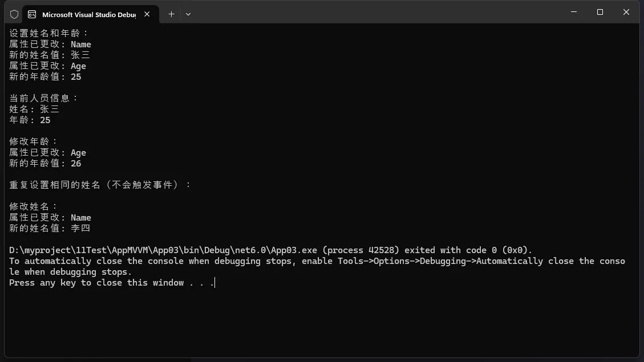Maximize the terminal window
Screen dimensions: 644x362
pyautogui.click(x=600, y=12)
